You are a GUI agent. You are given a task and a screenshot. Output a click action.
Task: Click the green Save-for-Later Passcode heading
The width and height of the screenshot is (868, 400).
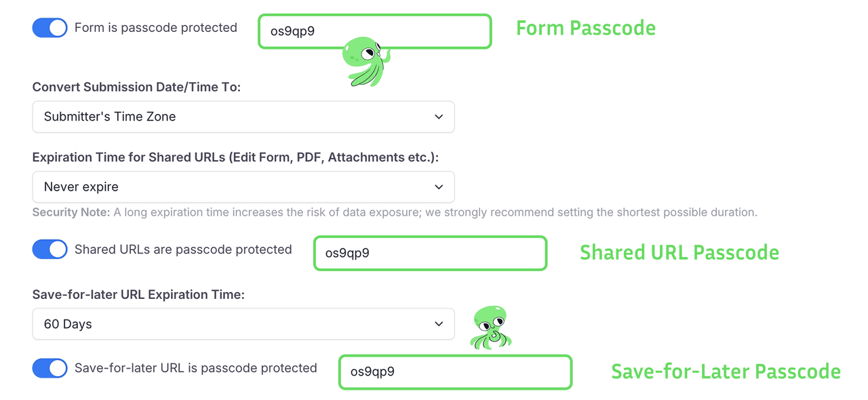click(726, 372)
